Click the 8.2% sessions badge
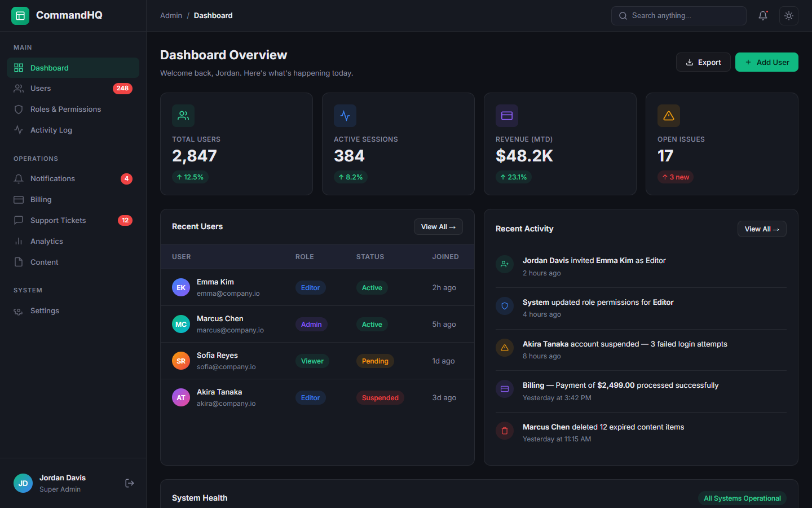The image size is (812, 508). pyautogui.click(x=351, y=177)
